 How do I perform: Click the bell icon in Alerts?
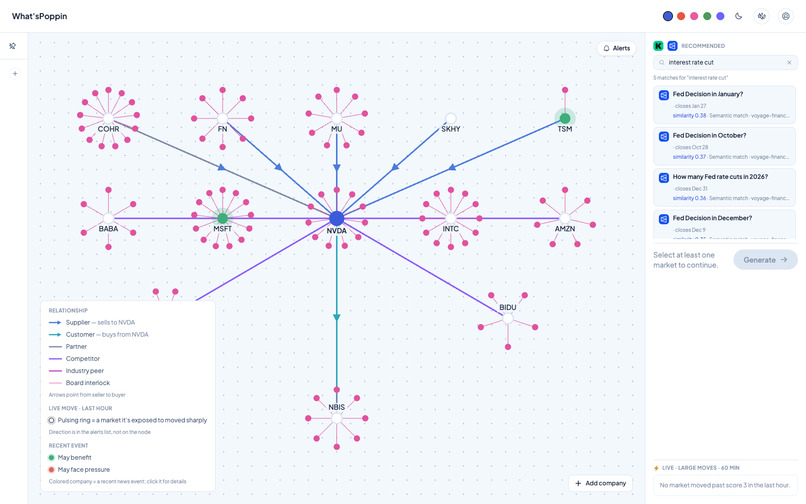pos(607,48)
